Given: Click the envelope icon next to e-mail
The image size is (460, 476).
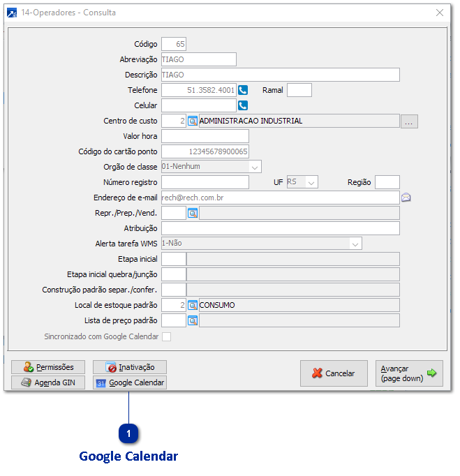Looking at the screenshot, I should [406, 198].
